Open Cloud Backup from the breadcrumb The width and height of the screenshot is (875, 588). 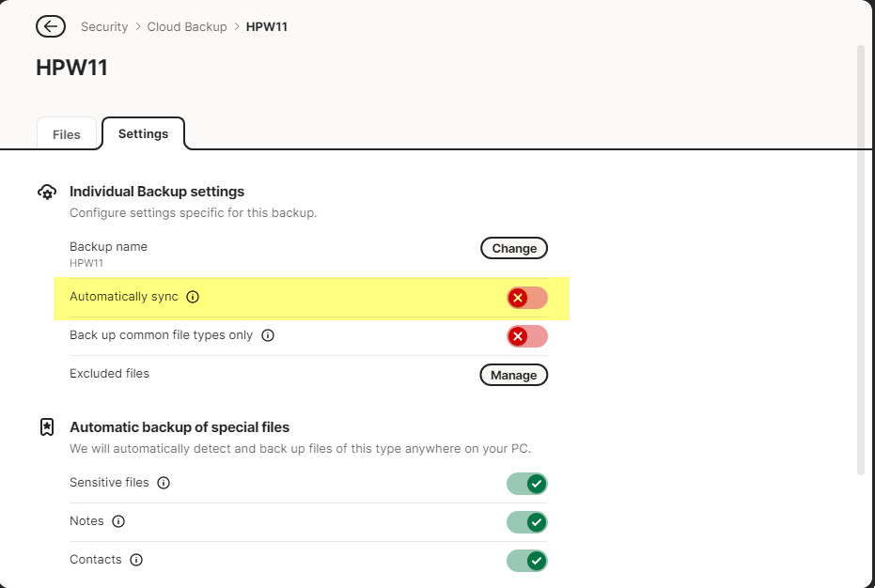[187, 26]
